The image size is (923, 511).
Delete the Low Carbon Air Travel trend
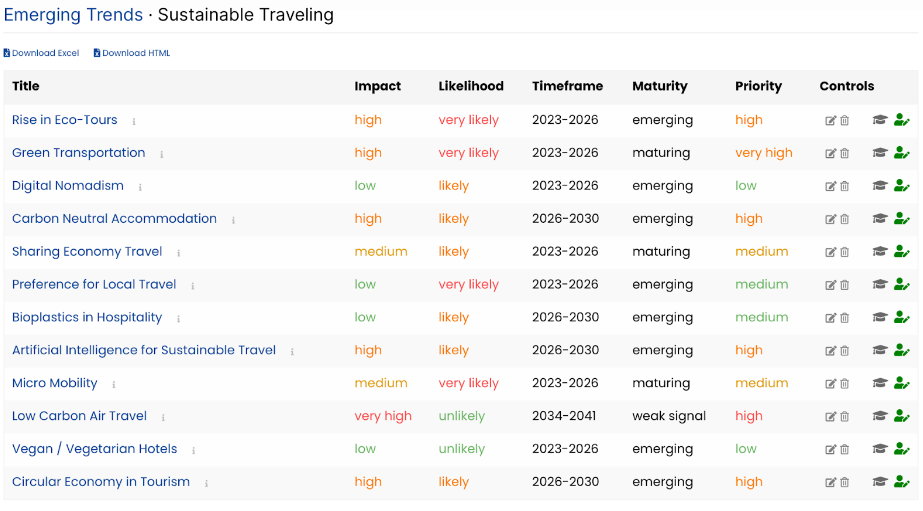click(845, 417)
